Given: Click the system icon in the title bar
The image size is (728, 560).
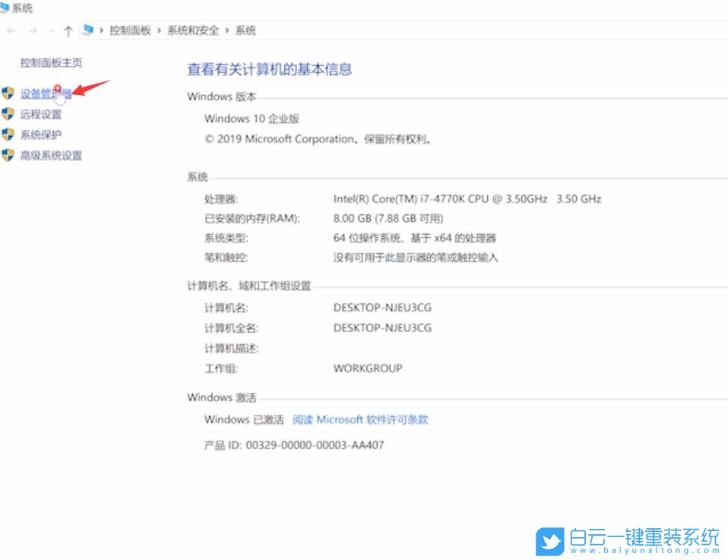Looking at the screenshot, I should (x=6, y=8).
